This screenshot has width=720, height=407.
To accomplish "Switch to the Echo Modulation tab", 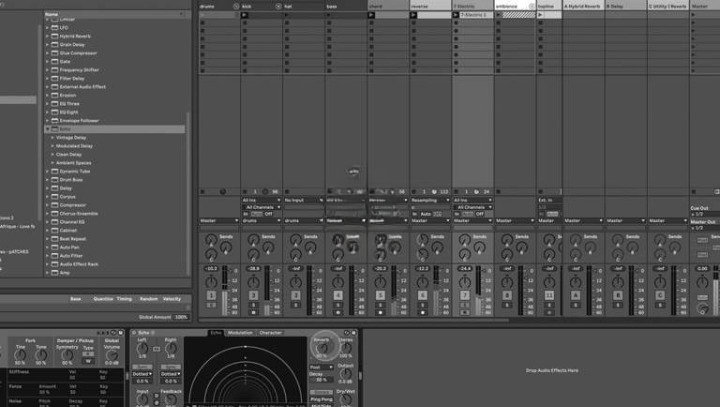I will click(240, 333).
